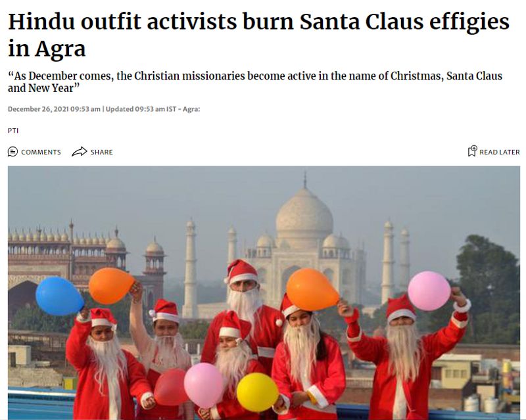The height and width of the screenshot is (420, 526).
Task: Click the Santa Claus effigies headline
Action: click(258, 35)
